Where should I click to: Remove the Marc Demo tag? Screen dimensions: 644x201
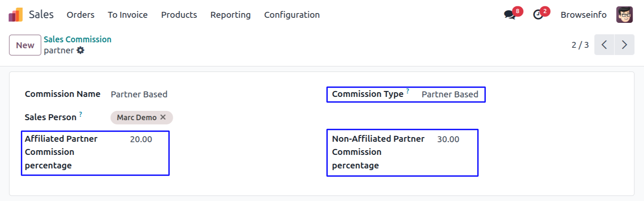(x=163, y=118)
